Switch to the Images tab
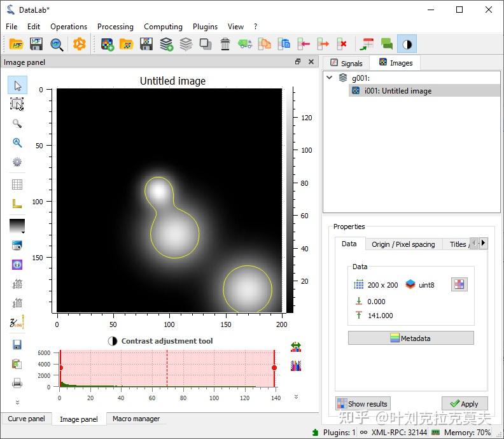The image size is (504, 439). (396, 62)
